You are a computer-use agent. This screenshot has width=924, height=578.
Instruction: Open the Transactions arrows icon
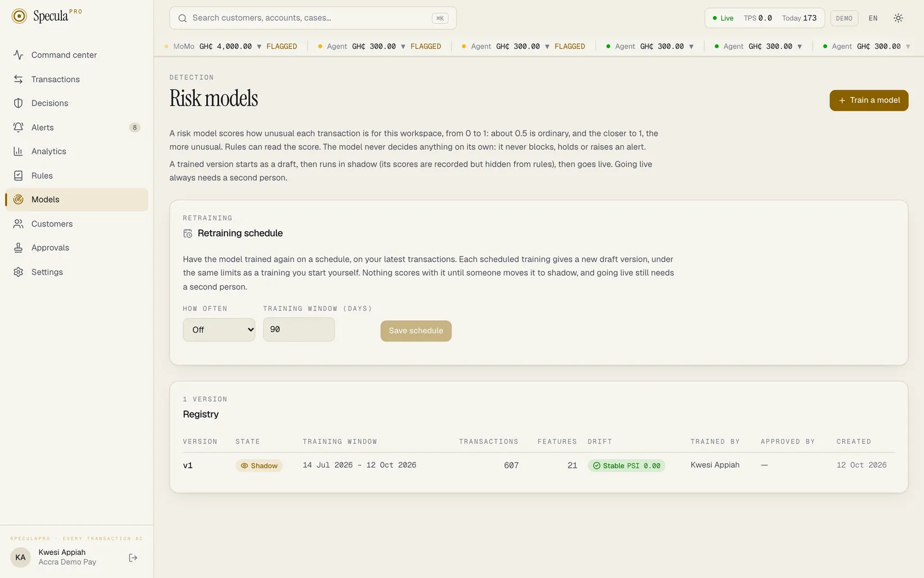click(18, 79)
